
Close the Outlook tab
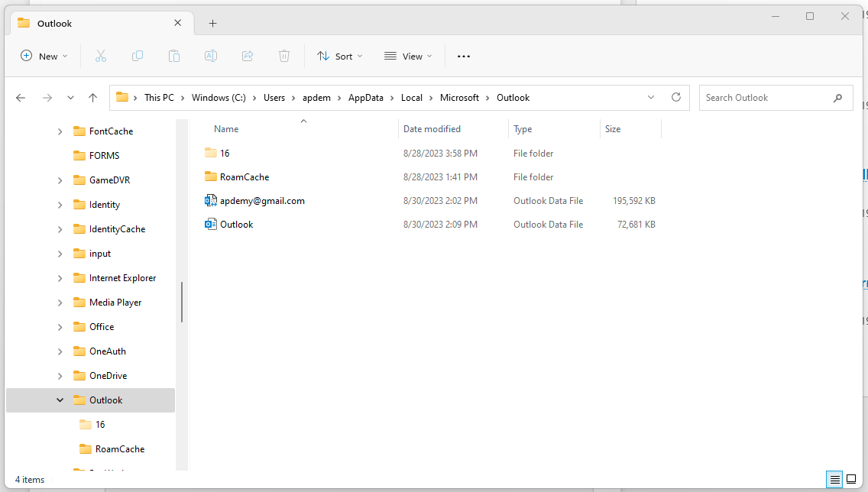click(178, 23)
